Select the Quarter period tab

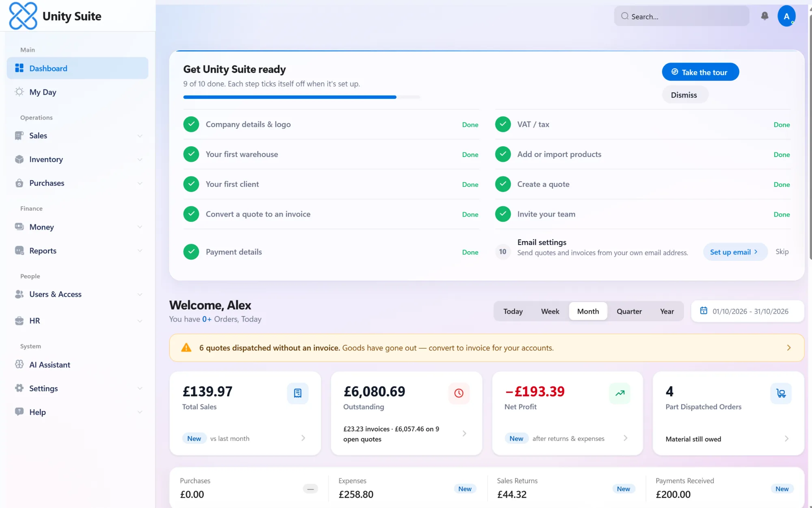629,311
